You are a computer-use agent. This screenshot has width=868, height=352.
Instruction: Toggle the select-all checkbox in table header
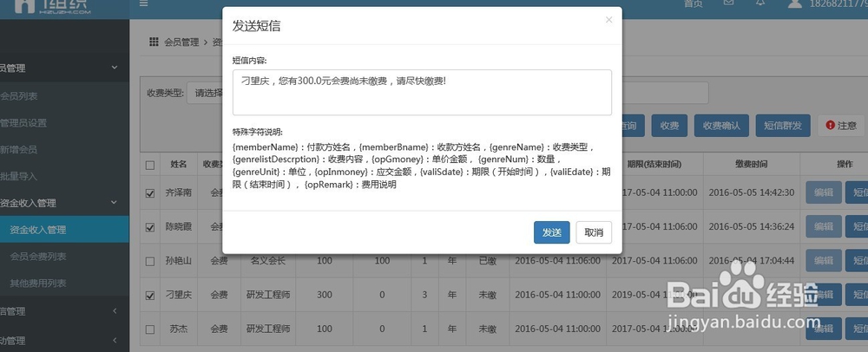(x=150, y=165)
